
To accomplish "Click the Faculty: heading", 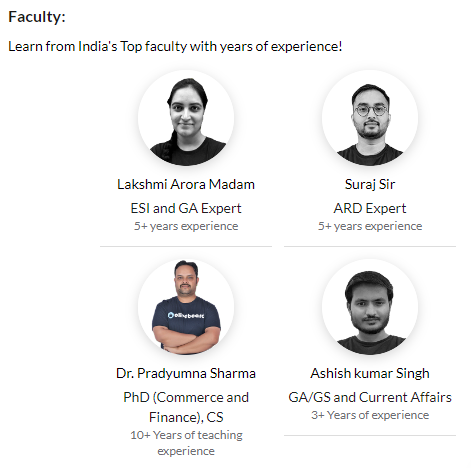I will click(37, 17).
